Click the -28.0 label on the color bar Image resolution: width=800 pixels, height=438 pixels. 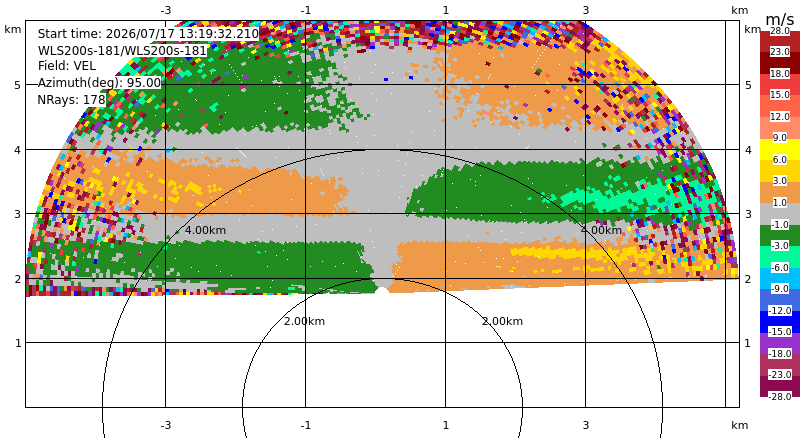click(780, 396)
